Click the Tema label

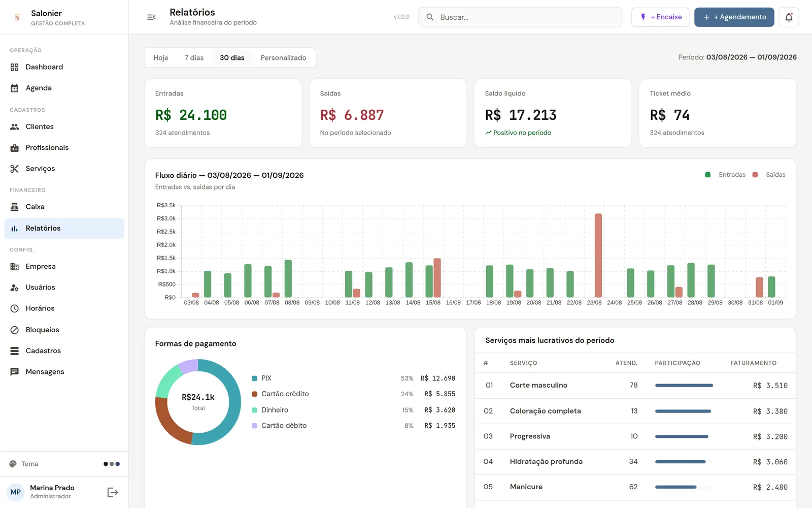pyautogui.click(x=30, y=464)
